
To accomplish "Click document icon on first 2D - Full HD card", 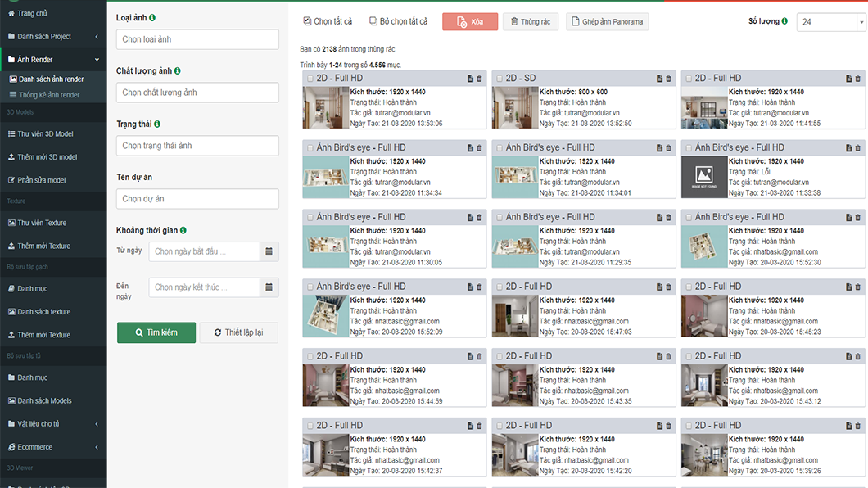I will 470,79.
